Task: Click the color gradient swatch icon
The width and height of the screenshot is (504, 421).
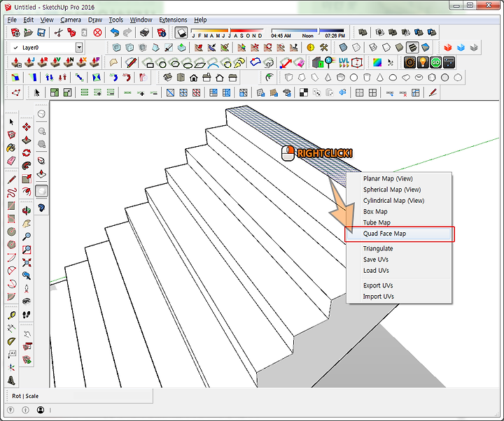Action: click(x=377, y=63)
